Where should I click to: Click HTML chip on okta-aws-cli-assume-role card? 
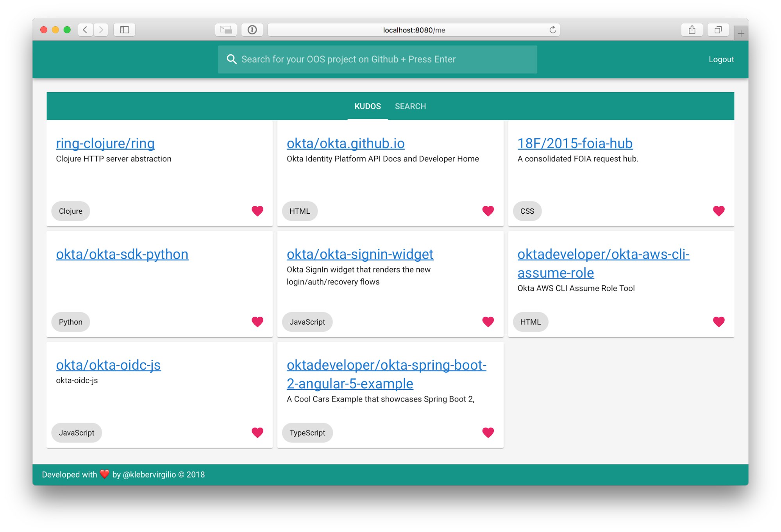(531, 322)
